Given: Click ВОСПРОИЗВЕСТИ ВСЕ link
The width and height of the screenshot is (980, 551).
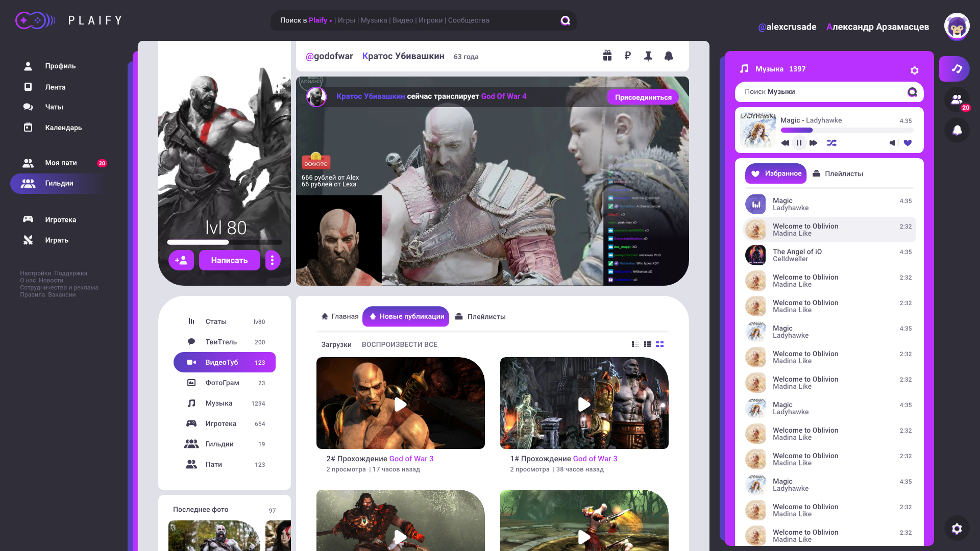Looking at the screenshot, I should (x=400, y=344).
